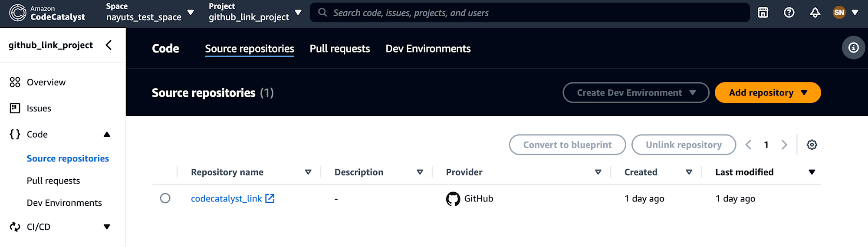Open the codecatalyst_link repository link
This screenshot has width=868, height=247.
point(227,198)
